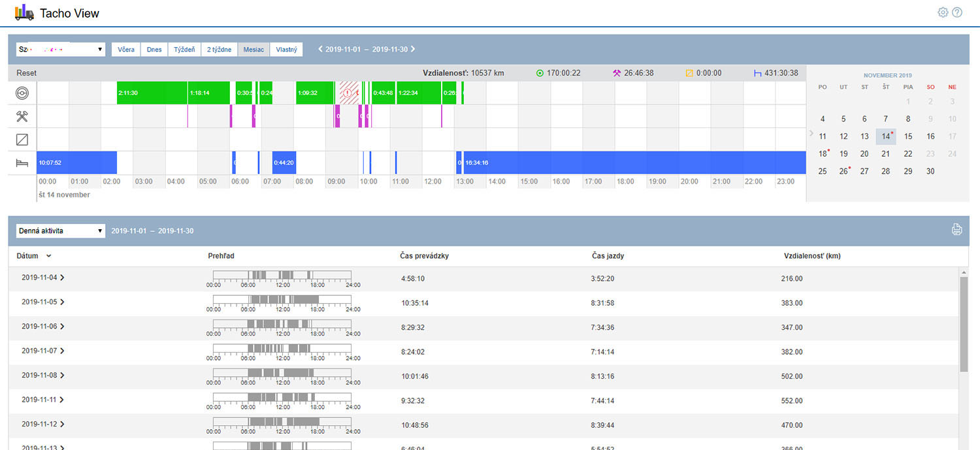Image resolution: width=980 pixels, height=450 pixels.
Task: Open the Denná aktivita report dropdown
Action: [61, 231]
